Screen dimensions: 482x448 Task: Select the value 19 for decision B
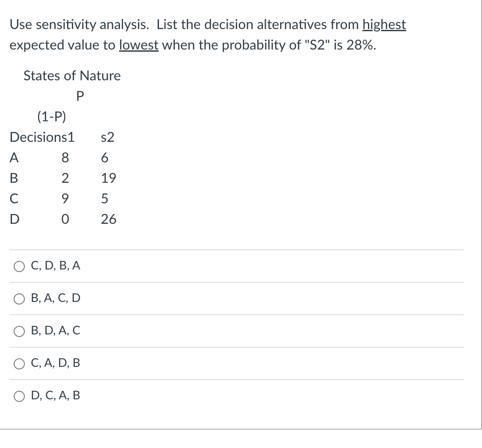109,178
